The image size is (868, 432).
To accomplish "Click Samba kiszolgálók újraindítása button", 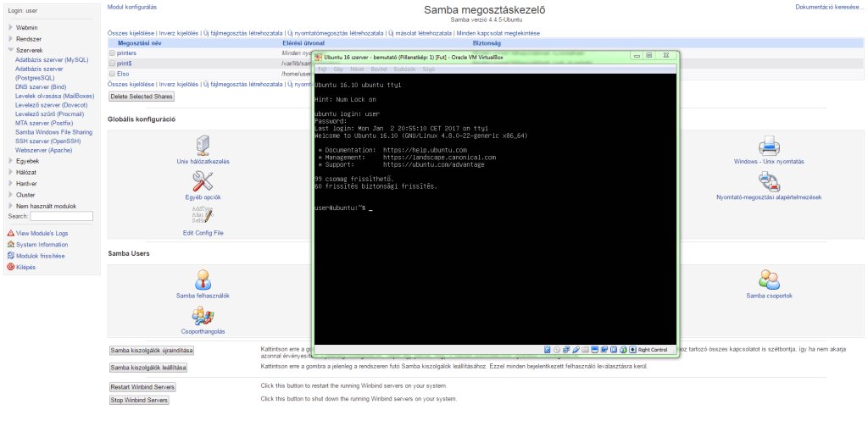I will tap(152, 350).
